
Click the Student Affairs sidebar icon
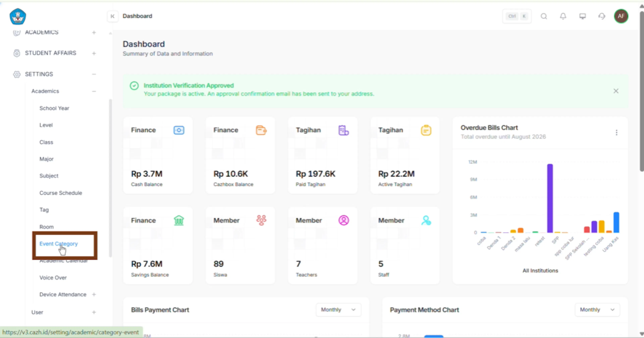[17, 53]
